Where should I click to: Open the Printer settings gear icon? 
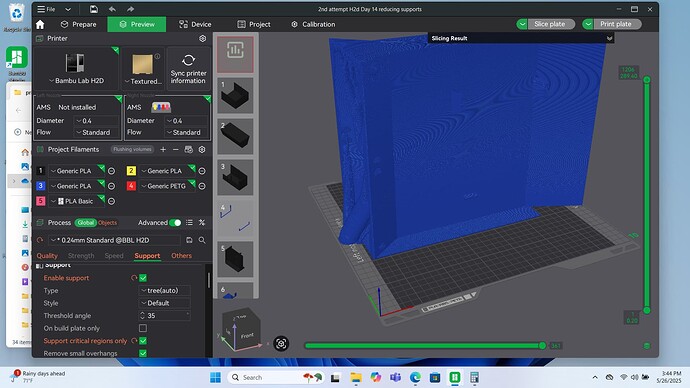[202, 39]
